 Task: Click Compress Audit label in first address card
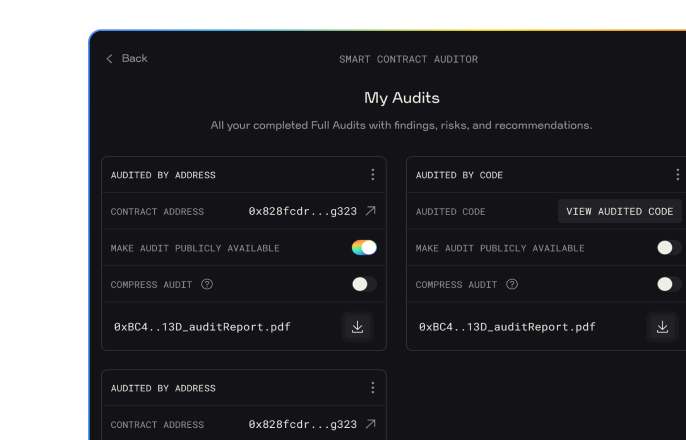[x=151, y=285]
